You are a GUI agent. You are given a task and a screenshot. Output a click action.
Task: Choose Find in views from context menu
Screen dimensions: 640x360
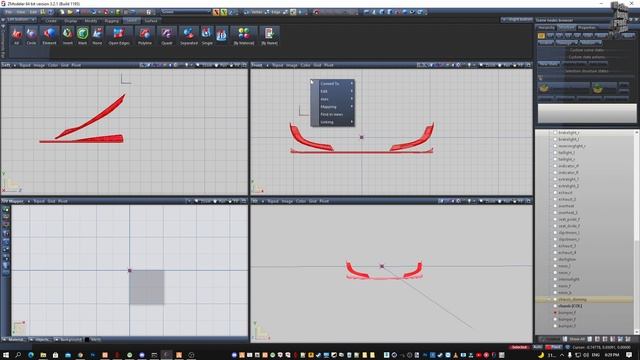click(x=332, y=114)
